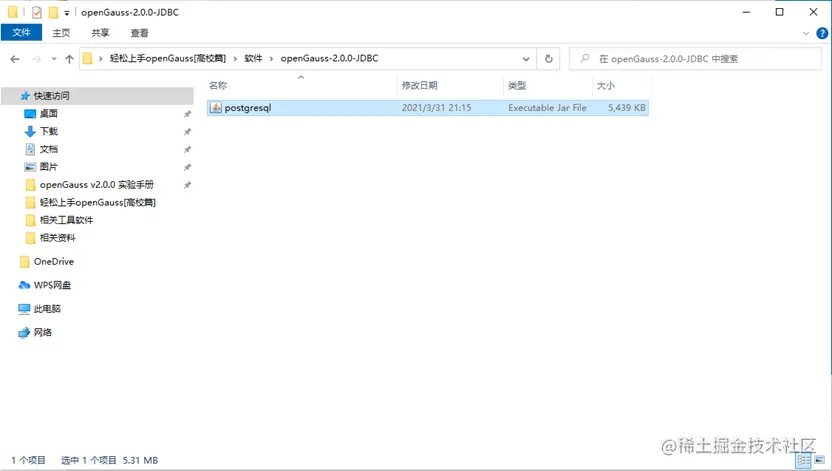Click the pin icon next to 桌面
Screen dimensions: 832x471
coord(187,114)
